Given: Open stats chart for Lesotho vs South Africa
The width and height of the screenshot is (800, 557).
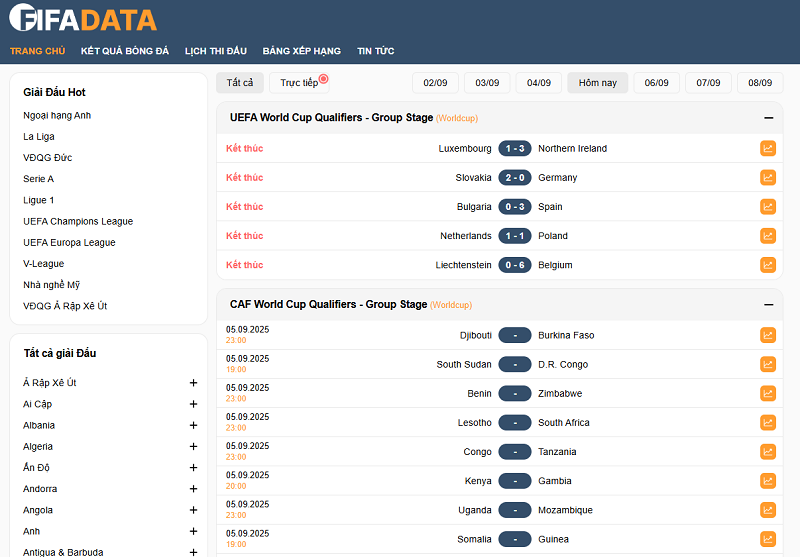Looking at the screenshot, I should [768, 422].
